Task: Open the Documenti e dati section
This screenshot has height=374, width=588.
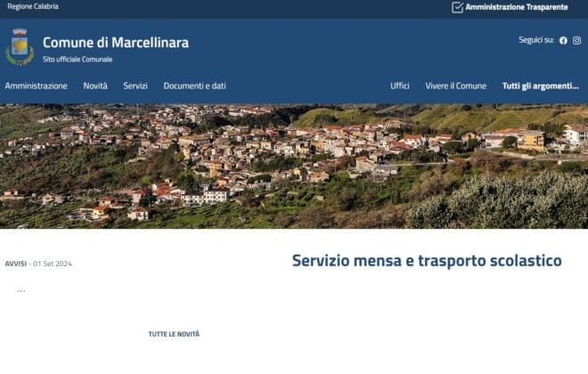Action: point(194,85)
